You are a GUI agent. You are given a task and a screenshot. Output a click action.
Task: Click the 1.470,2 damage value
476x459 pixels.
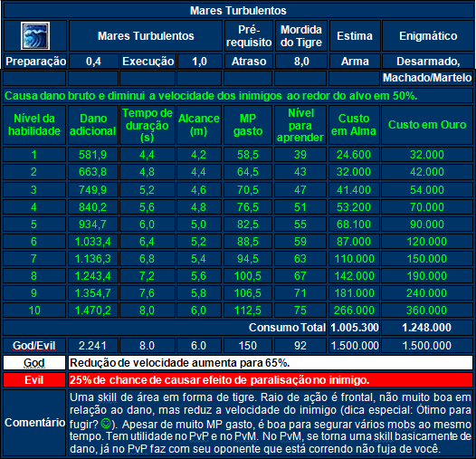pyautogui.click(x=93, y=311)
